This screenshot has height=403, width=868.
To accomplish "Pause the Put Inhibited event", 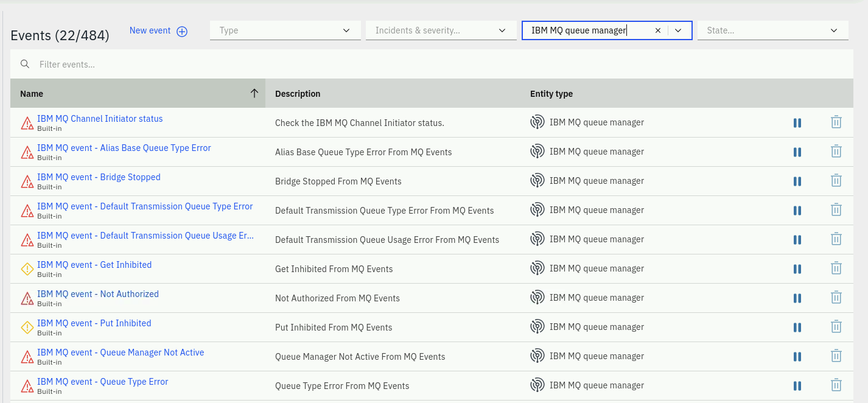I will (797, 328).
